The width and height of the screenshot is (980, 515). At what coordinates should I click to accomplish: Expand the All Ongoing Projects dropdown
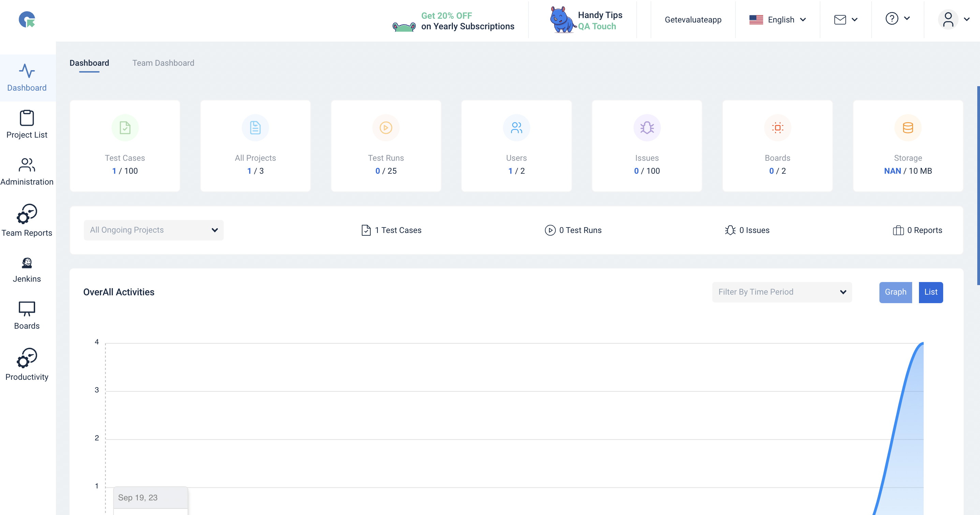tap(153, 230)
